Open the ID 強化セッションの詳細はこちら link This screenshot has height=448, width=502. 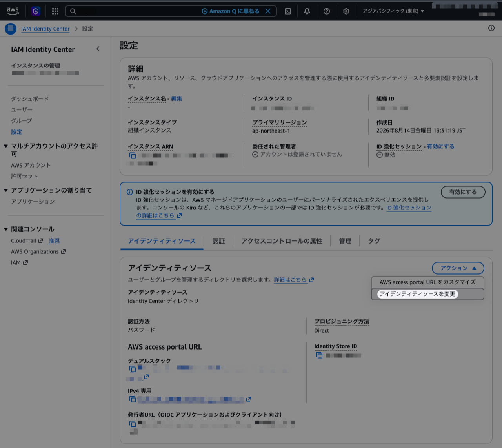pos(284,211)
